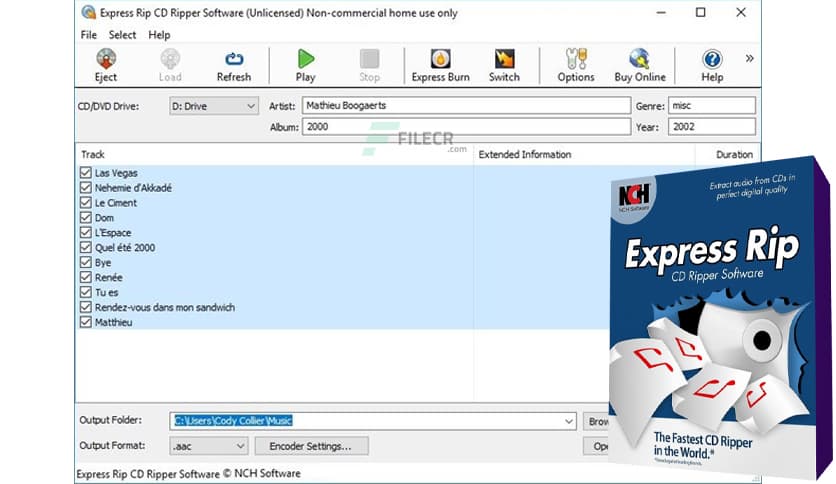The width and height of the screenshot is (836, 484).
Task: Maximize the Express Rip window
Action: point(701,12)
